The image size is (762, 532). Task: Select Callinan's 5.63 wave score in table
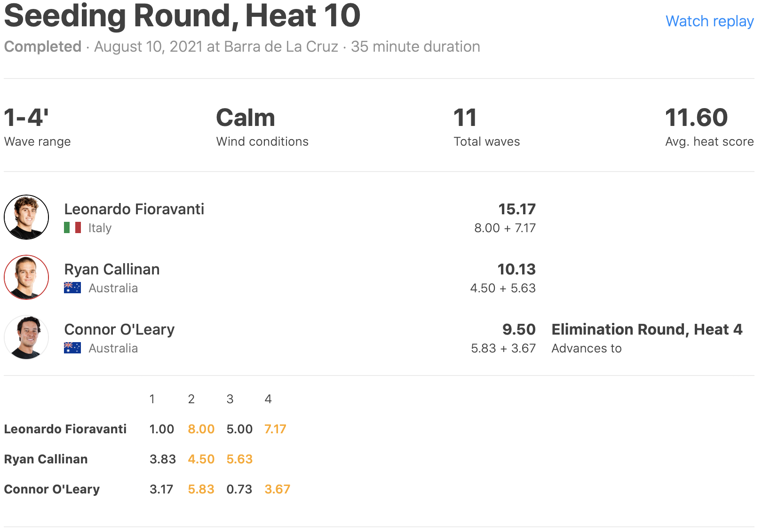tap(239, 459)
